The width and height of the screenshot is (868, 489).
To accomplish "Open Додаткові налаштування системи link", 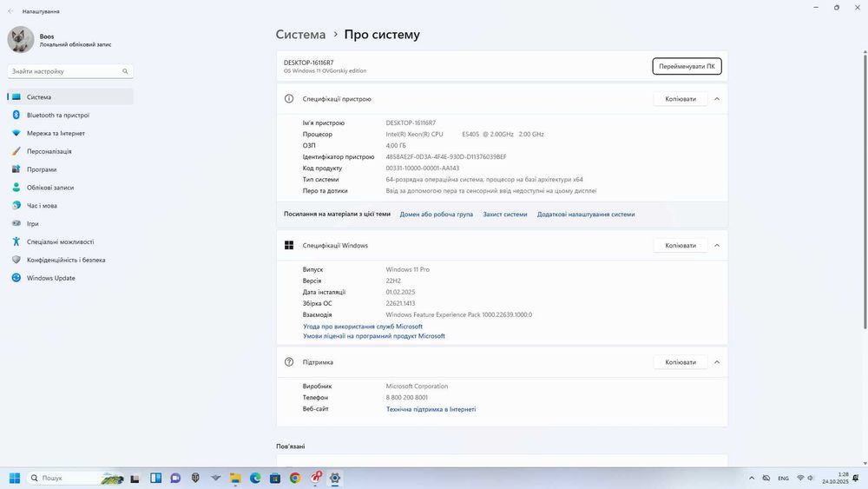I will pos(586,215).
